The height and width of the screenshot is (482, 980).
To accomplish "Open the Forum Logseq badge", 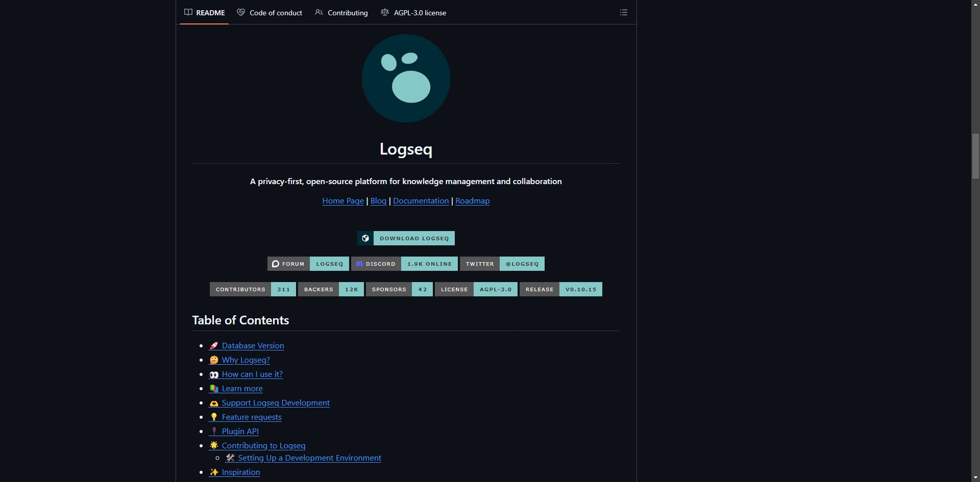I will click(x=308, y=264).
